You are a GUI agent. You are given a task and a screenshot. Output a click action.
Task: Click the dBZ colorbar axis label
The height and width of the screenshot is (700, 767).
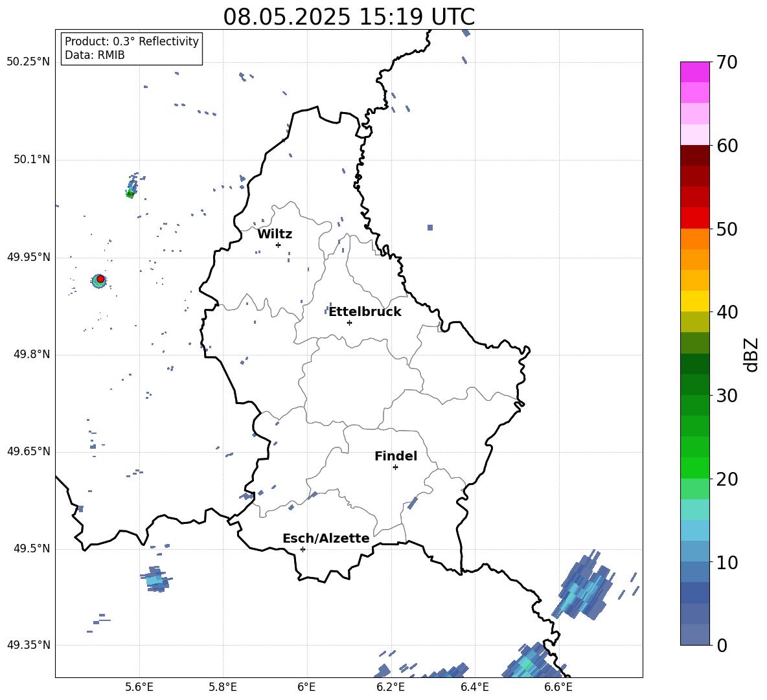tap(752, 354)
